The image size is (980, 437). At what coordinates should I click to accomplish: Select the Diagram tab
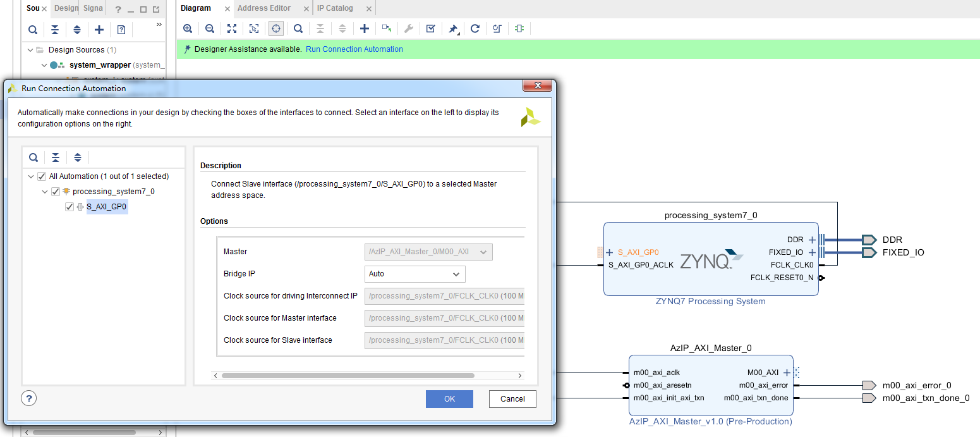pyautogui.click(x=196, y=8)
